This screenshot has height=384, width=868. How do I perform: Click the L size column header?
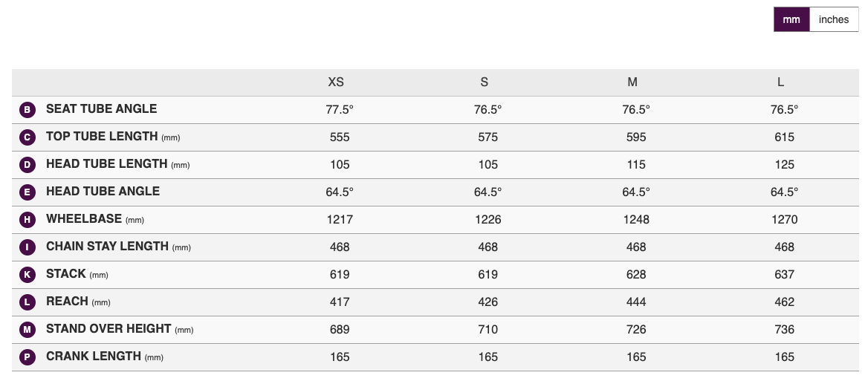[x=780, y=82]
